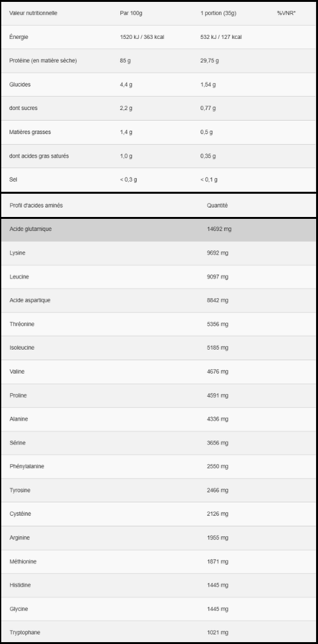The image size is (318, 644).
Task: Select the Protéine (en matière sèche) row
Action: pyautogui.click(x=159, y=61)
